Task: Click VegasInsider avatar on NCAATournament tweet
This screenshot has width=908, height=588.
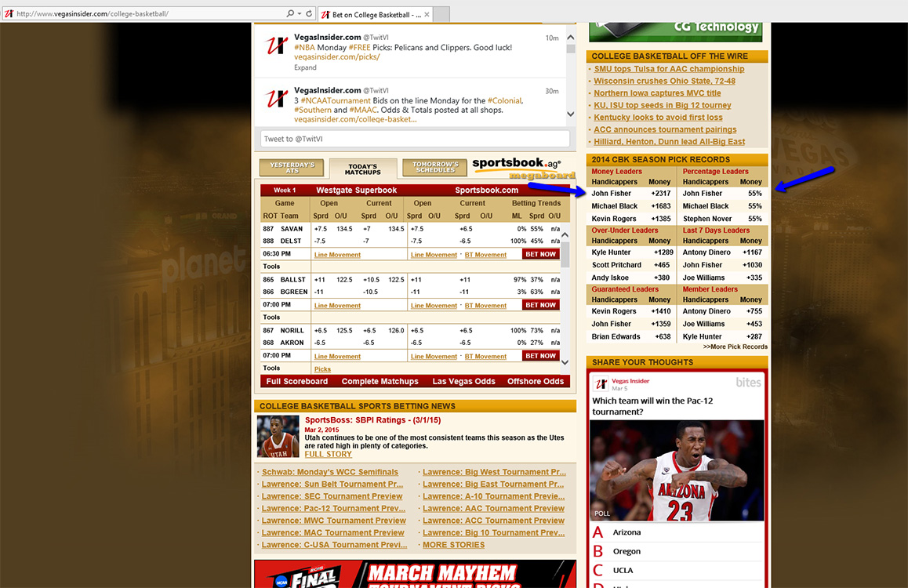Action: click(276, 98)
